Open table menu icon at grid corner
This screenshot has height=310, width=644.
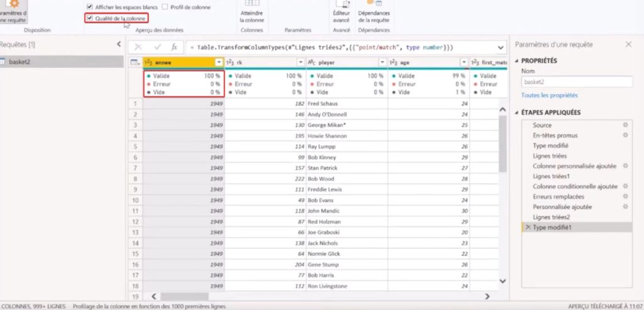click(x=135, y=62)
